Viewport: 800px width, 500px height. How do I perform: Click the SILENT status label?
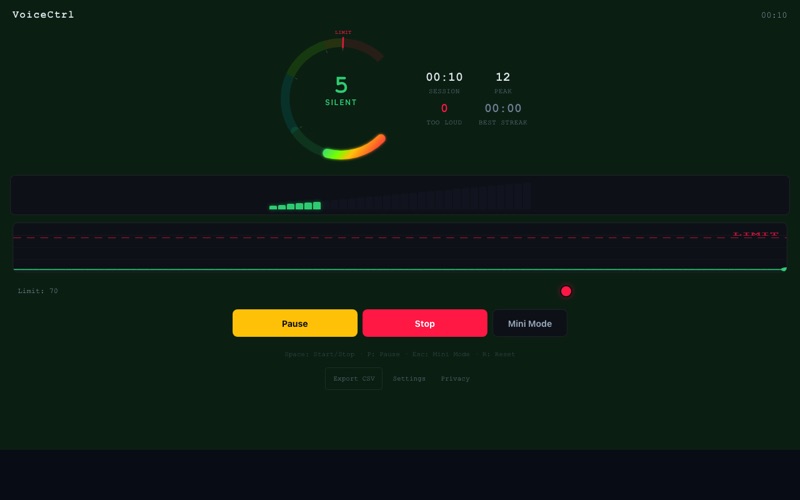pos(341,102)
